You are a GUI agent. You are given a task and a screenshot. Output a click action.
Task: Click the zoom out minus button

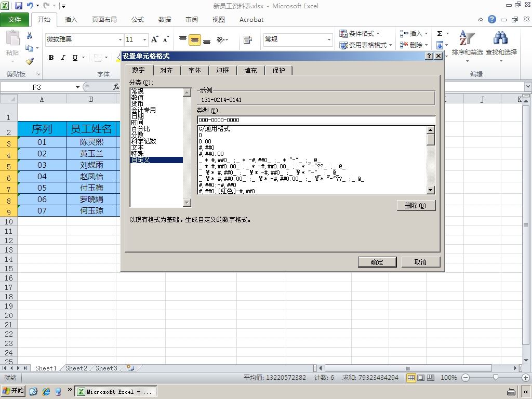(465, 377)
